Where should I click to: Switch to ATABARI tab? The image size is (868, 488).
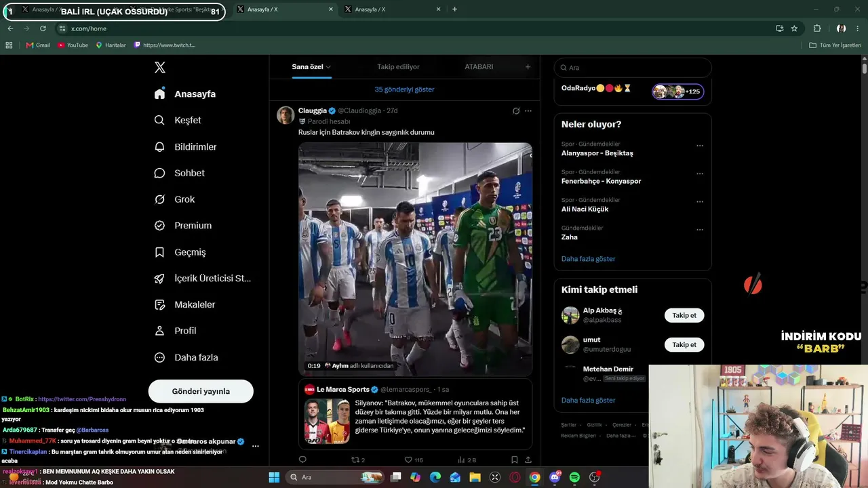(x=479, y=66)
